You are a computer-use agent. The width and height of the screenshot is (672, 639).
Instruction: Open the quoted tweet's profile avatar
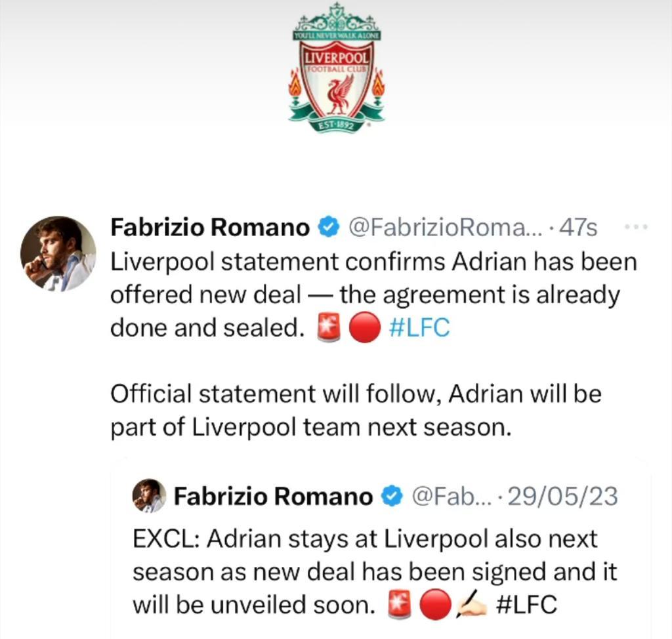tap(148, 497)
